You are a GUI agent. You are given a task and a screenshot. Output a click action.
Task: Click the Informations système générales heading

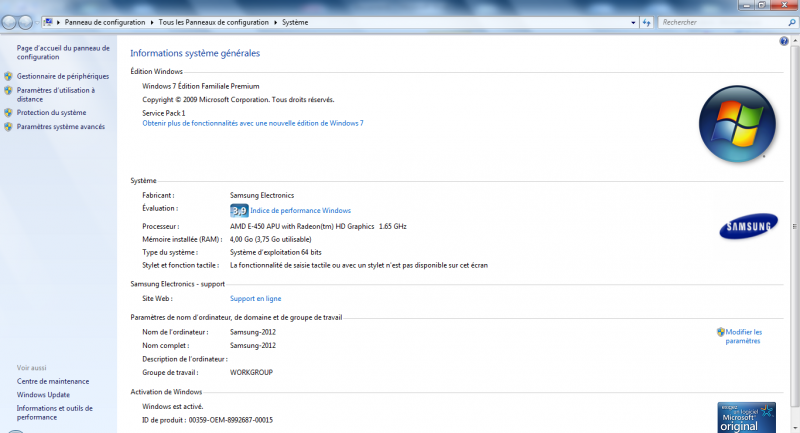click(195, 53)
